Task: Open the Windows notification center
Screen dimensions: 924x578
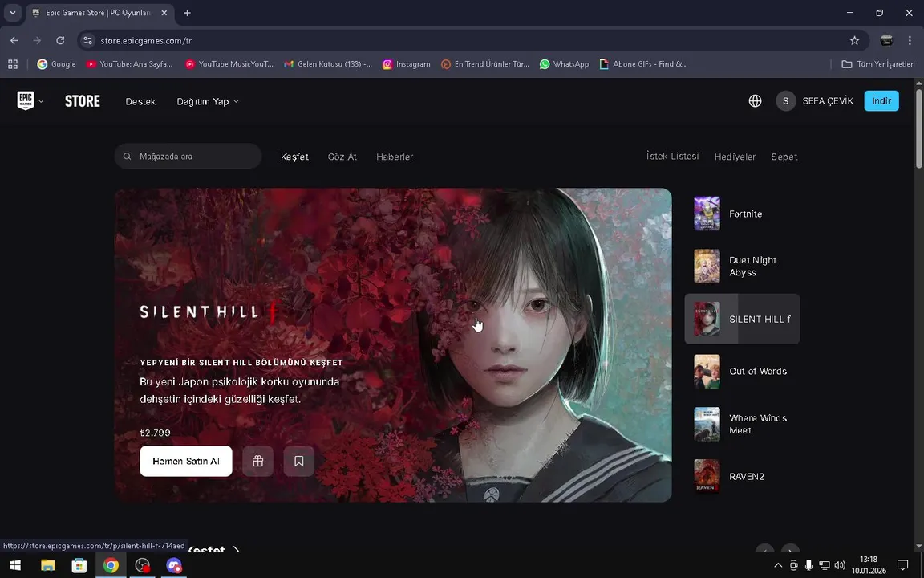Action: point(902,566)
